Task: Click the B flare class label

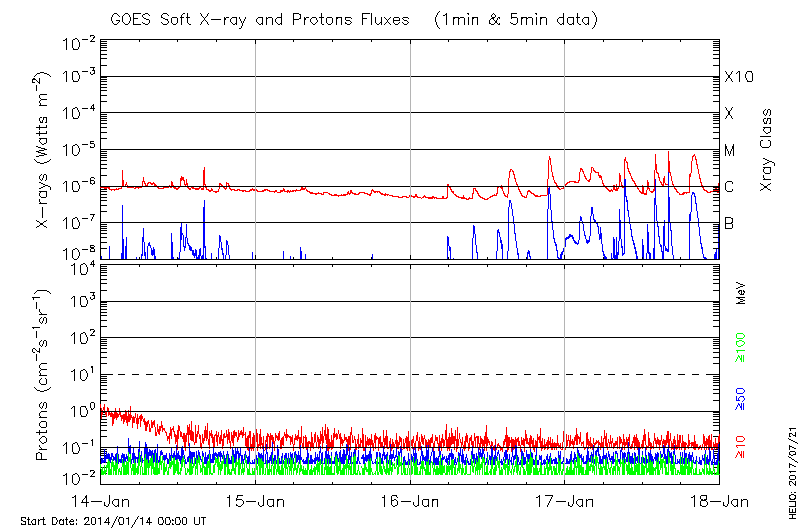Action: pyautogui.click(x=729, y=223)
